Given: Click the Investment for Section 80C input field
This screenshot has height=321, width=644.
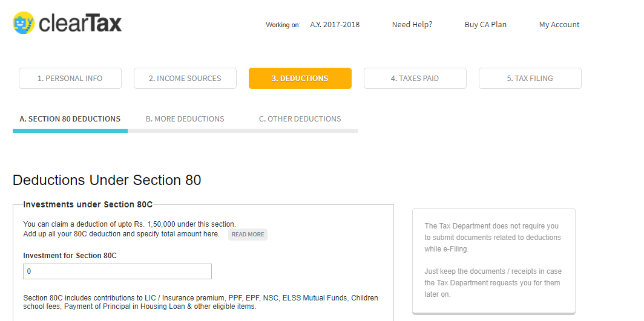Looking at the screenshot, I should point(117,271).
